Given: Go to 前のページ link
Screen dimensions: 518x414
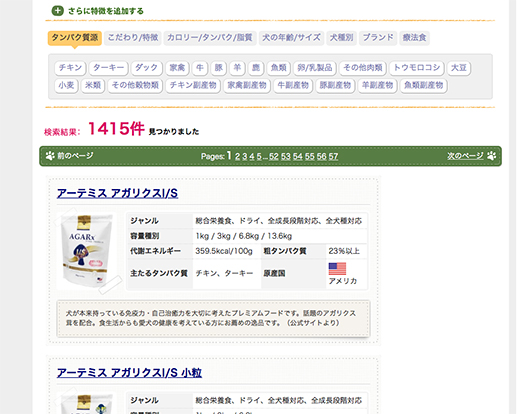Looking at the screenshot, I should click(75, 156).
